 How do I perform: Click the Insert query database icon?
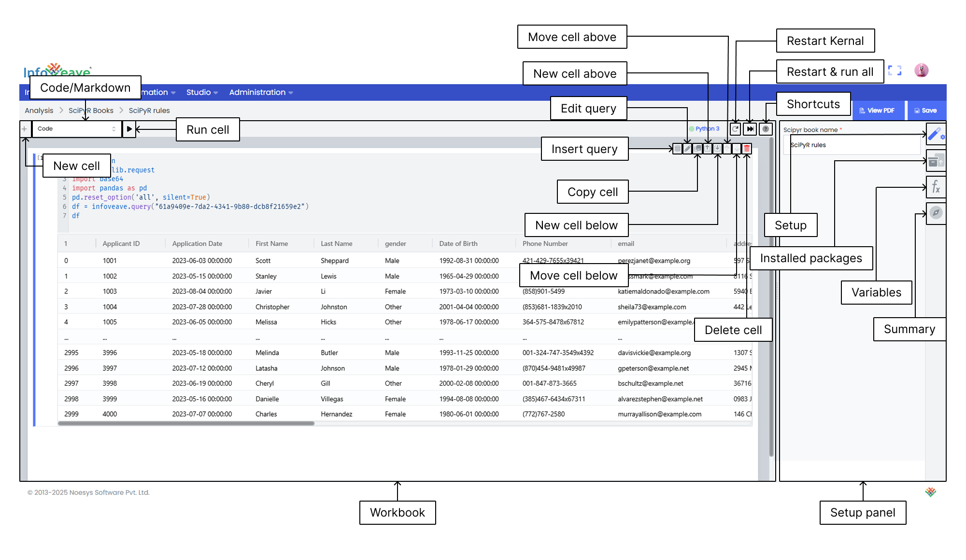pos(678,149)
